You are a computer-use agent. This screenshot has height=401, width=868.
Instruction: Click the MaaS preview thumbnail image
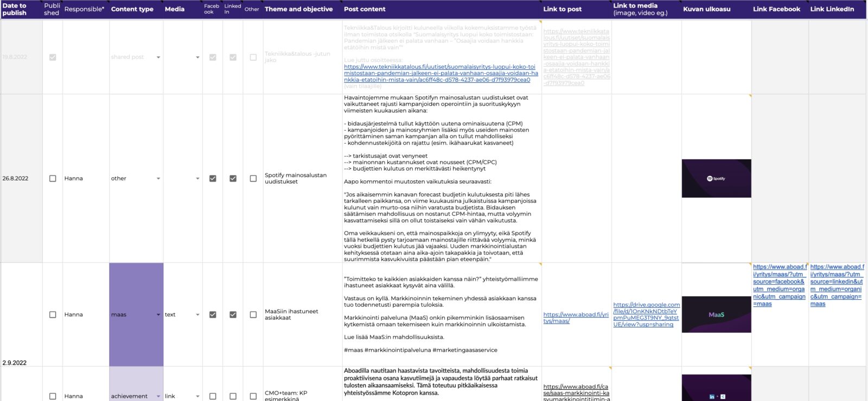coord(716,314)
